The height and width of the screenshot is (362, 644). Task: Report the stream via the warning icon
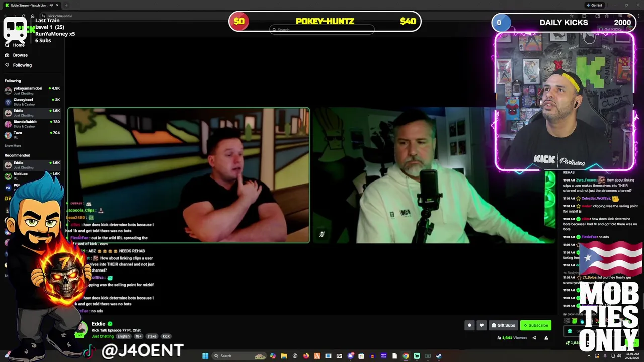pyautogui.click(x=546, y=338)
